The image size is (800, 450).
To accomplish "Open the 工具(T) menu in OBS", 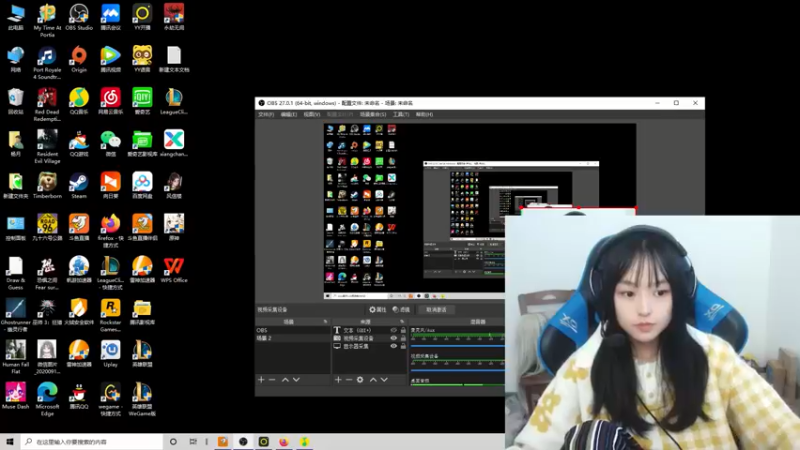I will pyautogui.click(x=401, y=114).
